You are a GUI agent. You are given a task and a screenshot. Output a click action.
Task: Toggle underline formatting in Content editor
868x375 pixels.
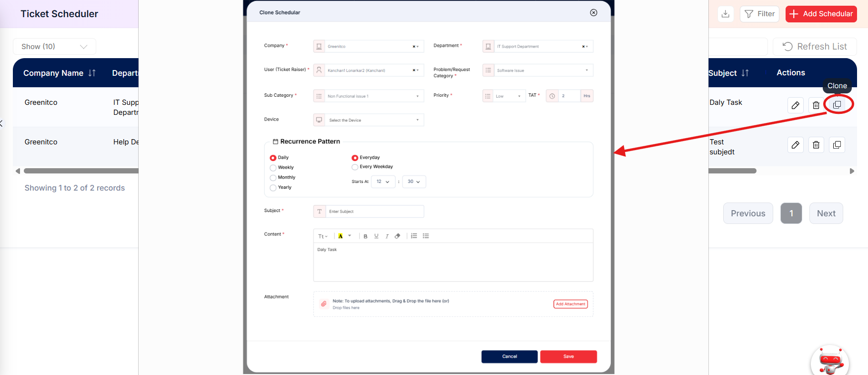pos(376,236)
